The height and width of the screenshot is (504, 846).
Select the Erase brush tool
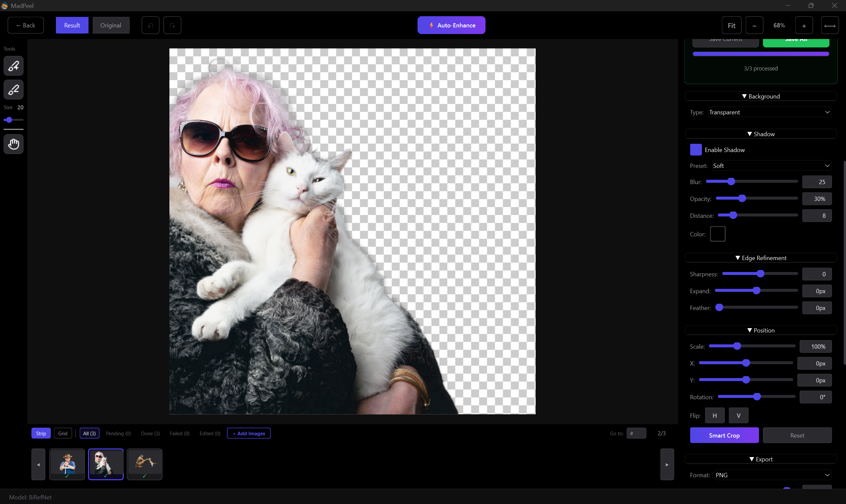point(13,90)
